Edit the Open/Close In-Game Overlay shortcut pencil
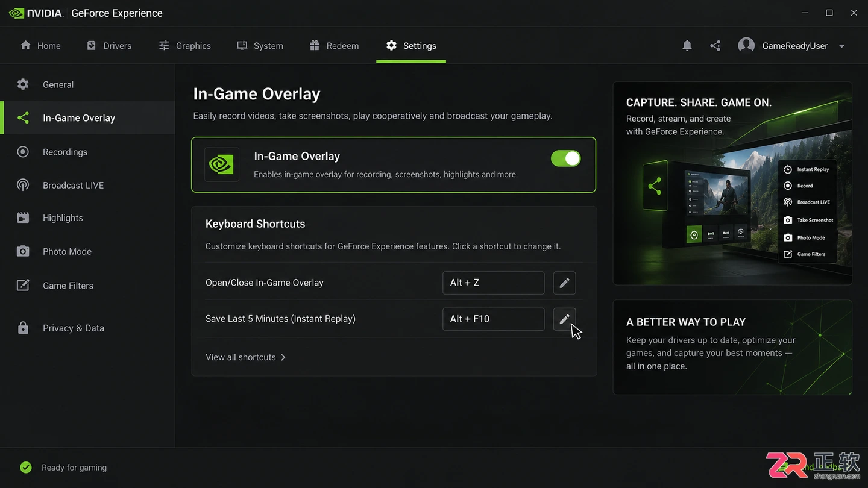The image size is (868, 488). 564,283
